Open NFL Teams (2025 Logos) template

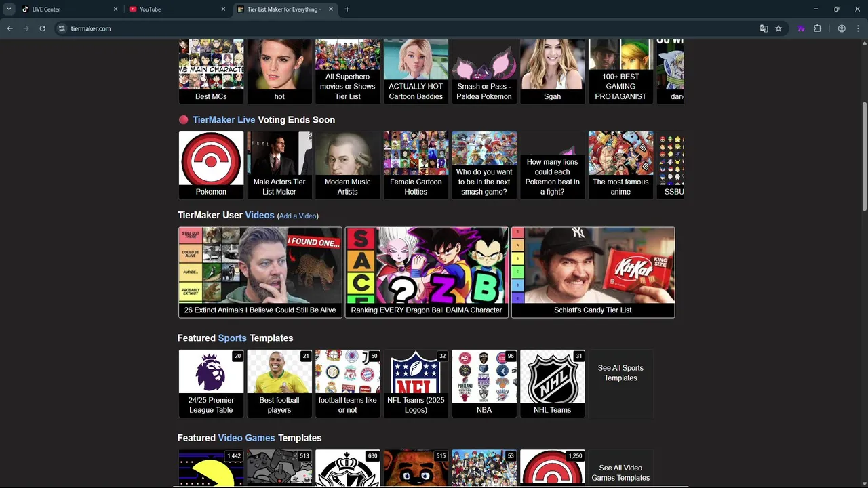click(x=416, y=383)
